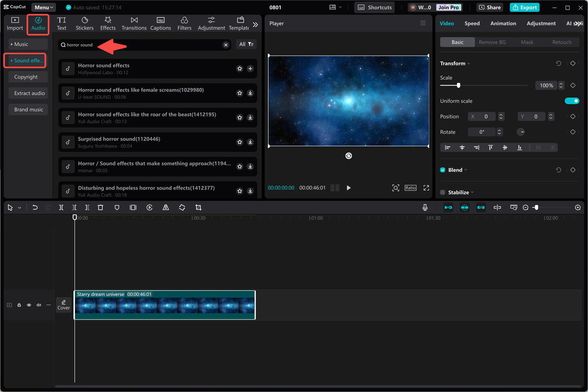Undo the last action
This screenshot has width=588, height=392.
point(35,207)
